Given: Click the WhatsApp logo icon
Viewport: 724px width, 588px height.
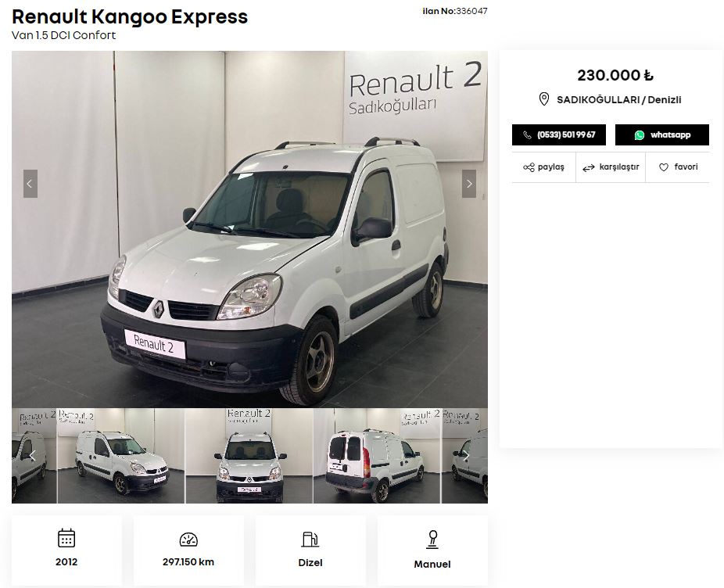Looking at the screenshot, I should (640, 134).
